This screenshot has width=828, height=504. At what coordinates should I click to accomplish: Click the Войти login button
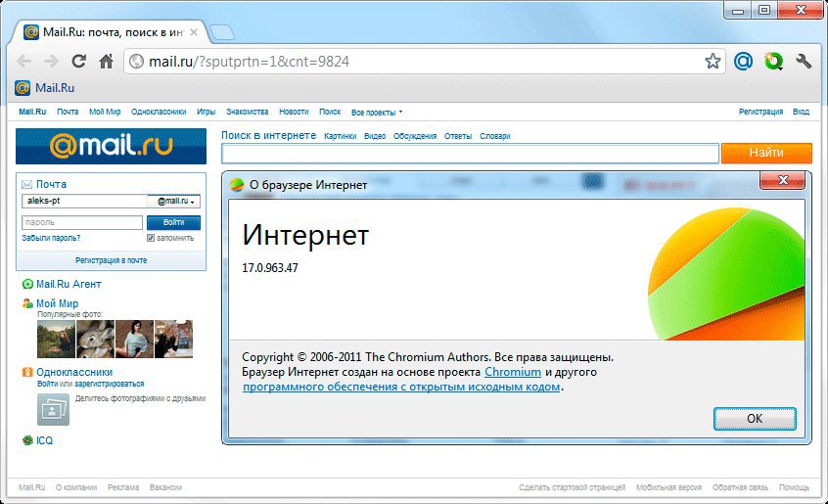(174, 223)
